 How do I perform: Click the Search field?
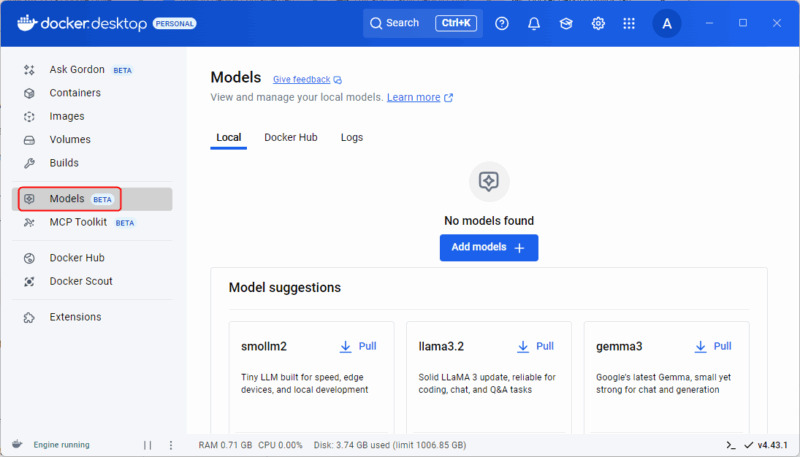423,23
